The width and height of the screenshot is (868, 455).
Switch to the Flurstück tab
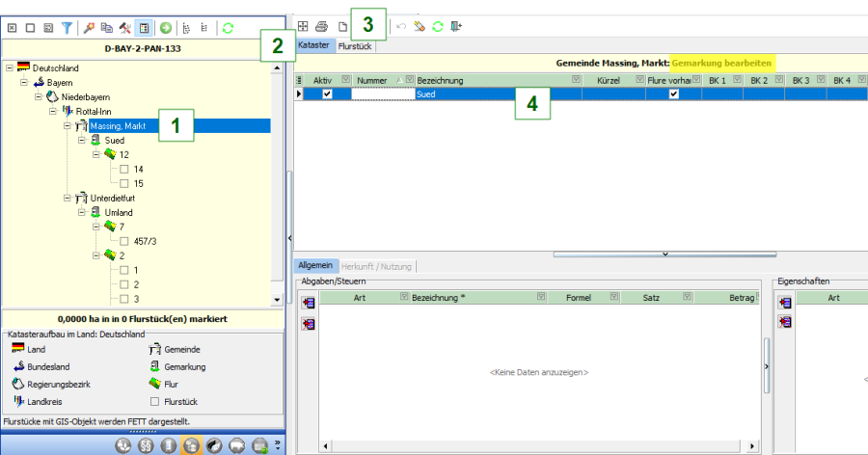click(355, 45)
